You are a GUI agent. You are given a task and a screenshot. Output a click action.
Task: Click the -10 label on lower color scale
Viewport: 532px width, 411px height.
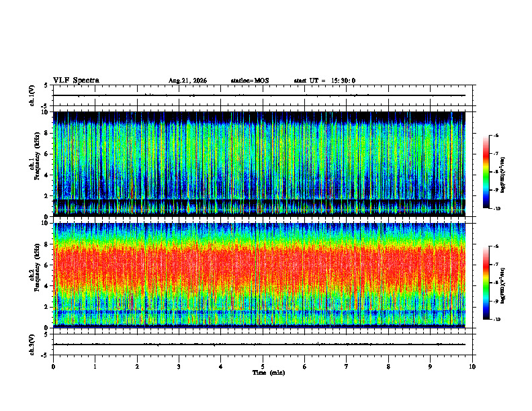497,319
